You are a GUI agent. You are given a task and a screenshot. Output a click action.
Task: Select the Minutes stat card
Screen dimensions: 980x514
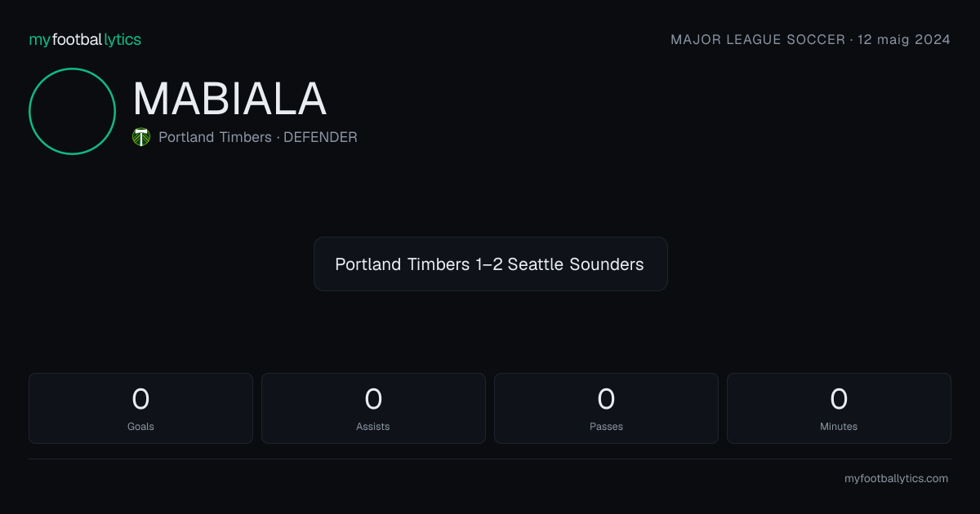[839, 408]
